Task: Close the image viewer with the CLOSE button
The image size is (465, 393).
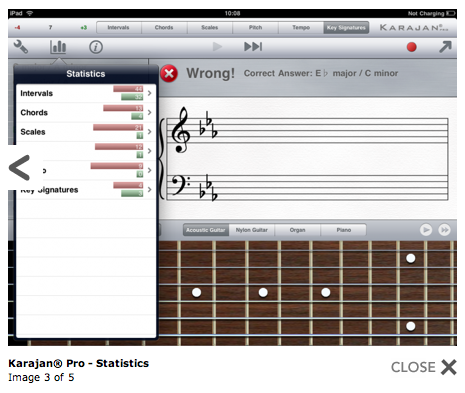Action: click(x=424, y=367)
